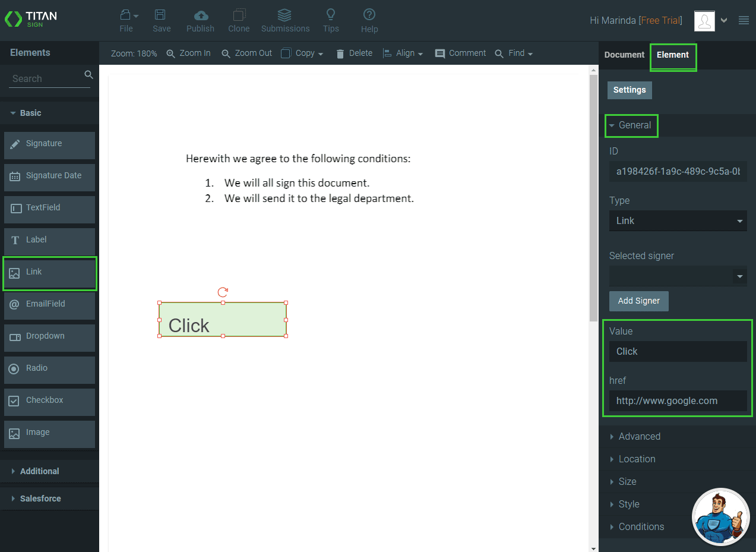Viewport: 756px width, 552px height.
Task: Click the Add Signer button
Action: point(639,301)
